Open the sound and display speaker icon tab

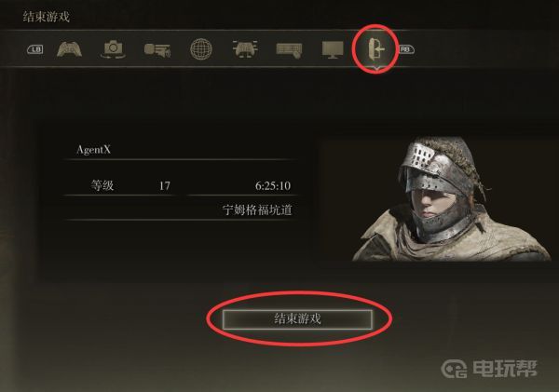157,50
